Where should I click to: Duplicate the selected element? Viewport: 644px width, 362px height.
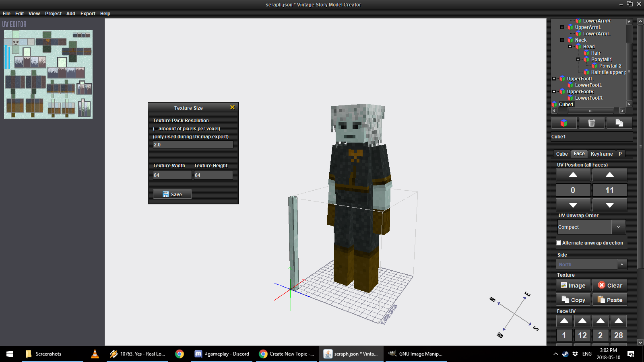619,123
